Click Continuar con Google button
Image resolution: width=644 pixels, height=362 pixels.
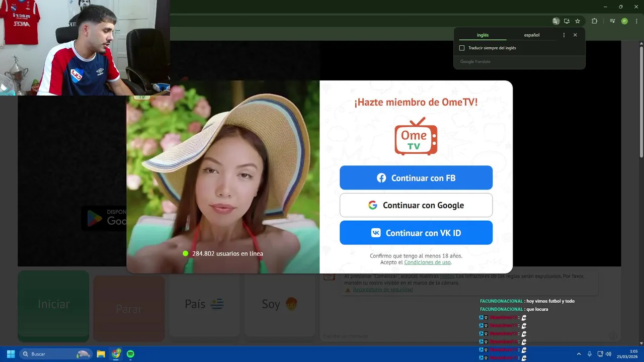click(416, 205)
